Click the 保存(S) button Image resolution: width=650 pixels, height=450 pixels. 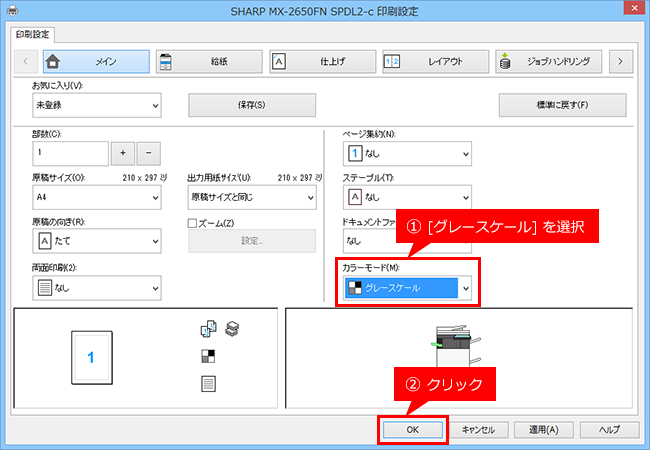(x=252, y=105)
